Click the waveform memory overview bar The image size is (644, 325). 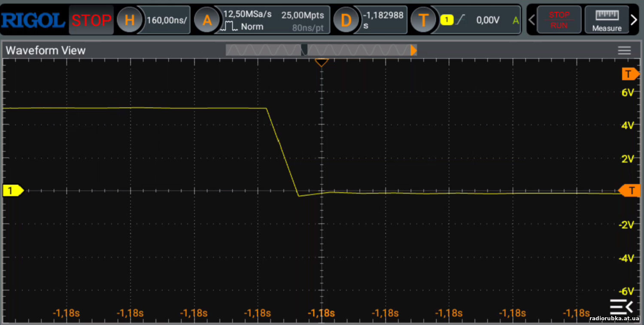(x=321, y=51)
